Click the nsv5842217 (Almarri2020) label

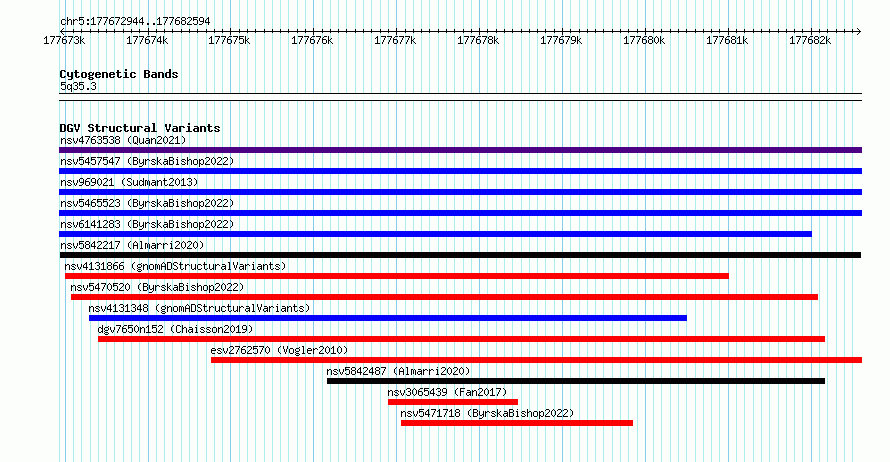point(132,245)
